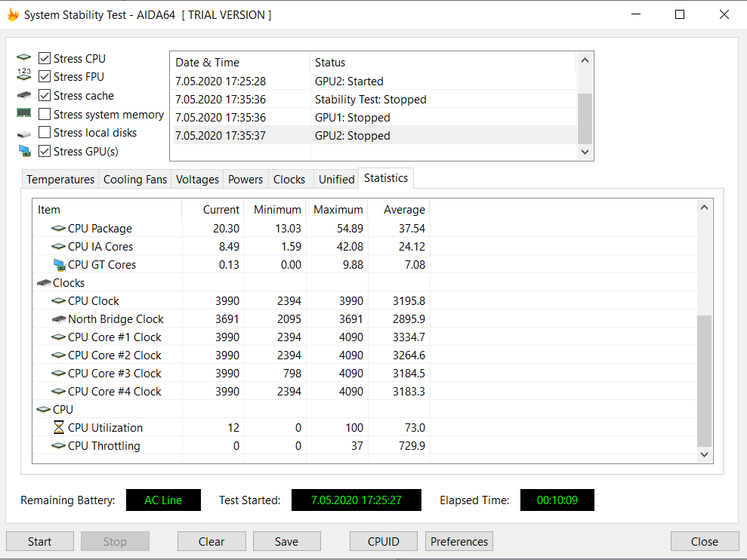Image resolution: width=747 pixels, height=560 pixels.
Task: Click the Date & Time column header
Action: coord(240,63)
